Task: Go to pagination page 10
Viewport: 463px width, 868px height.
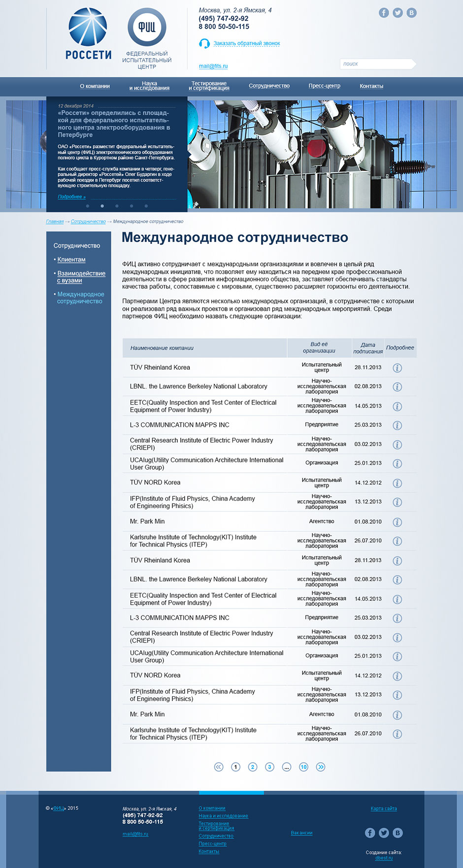Action: click(303, 767)
